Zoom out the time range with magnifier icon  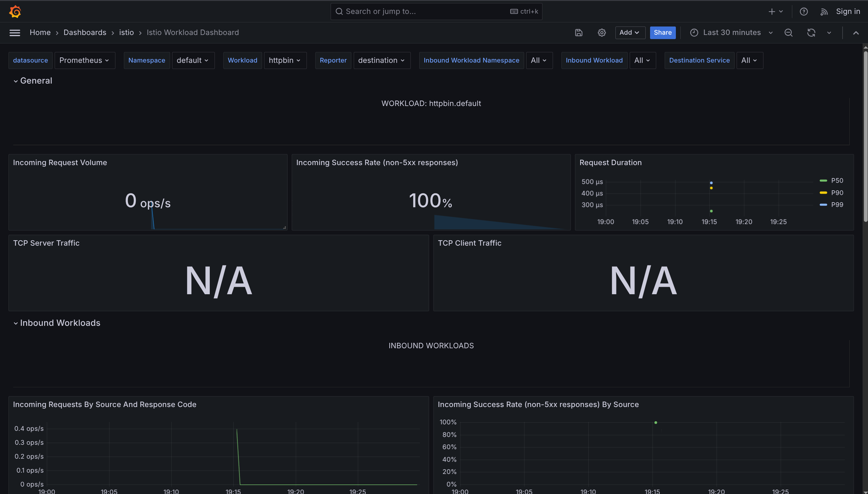click(788, 33)
